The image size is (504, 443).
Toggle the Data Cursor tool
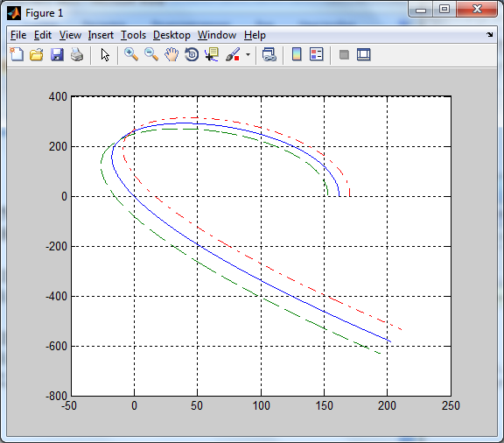(x=212, y=54)
